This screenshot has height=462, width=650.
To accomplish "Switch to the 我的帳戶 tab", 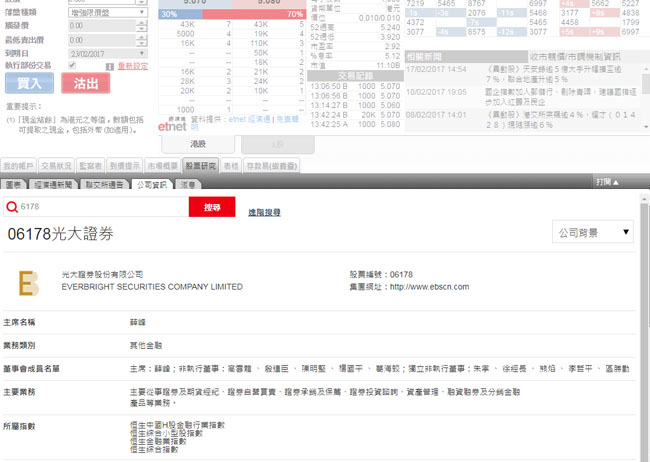I will point(18,166).
